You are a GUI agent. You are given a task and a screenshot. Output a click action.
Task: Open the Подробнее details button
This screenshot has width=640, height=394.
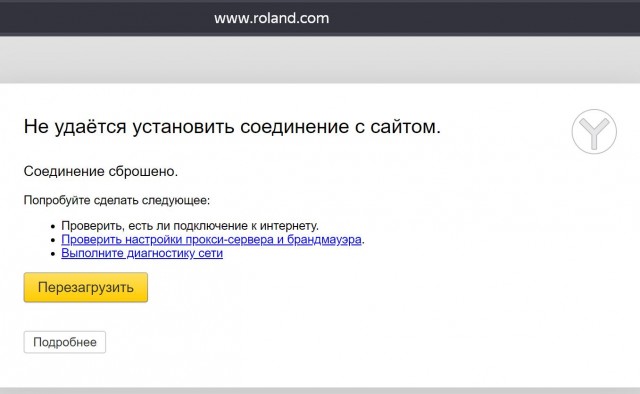click(64, 342)
